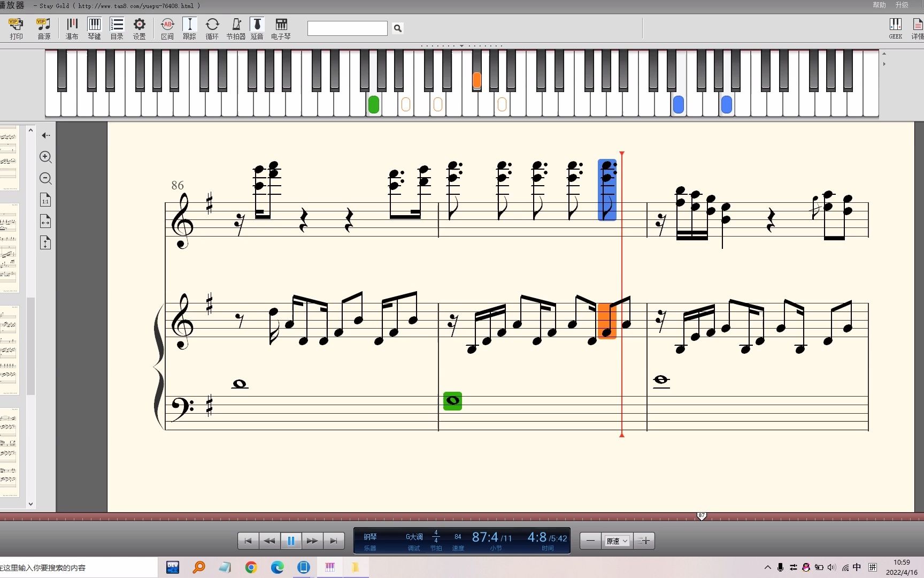The height and width of the screenshot is (578, 924).
Task: Open the 原速 speed dropdown
Action: tap(617, 541)
